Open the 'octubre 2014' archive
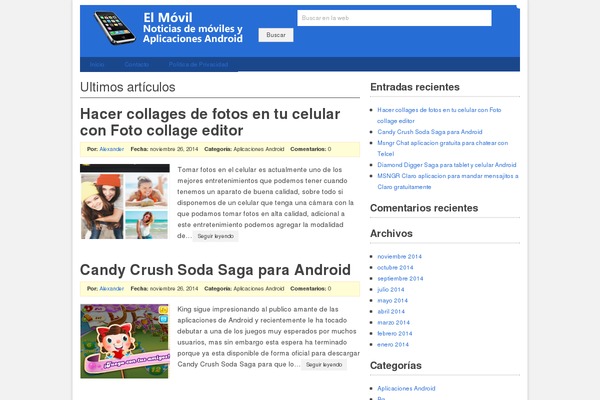This screenshot has width=600, height=400. (x=395, y=268)
